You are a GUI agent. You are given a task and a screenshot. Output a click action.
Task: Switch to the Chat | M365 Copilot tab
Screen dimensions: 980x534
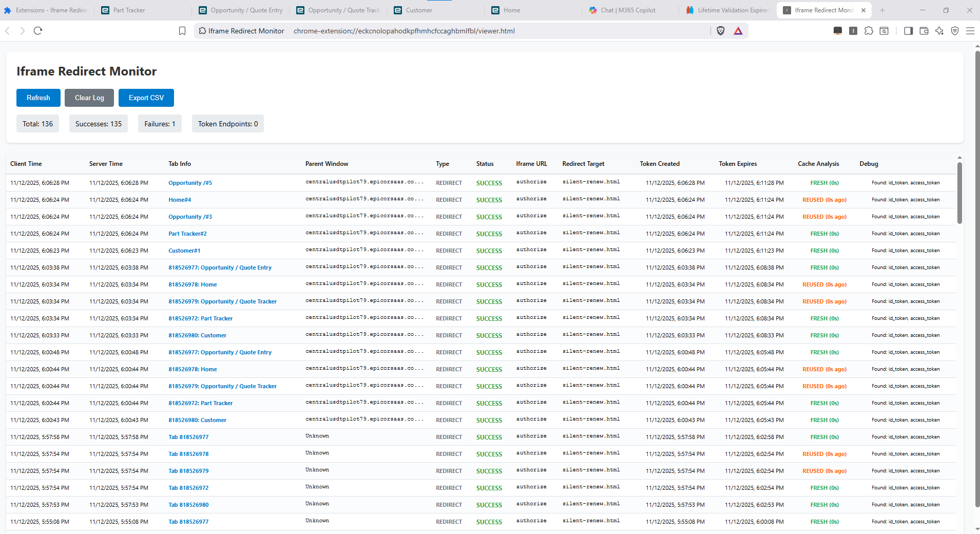click(628, 10)
